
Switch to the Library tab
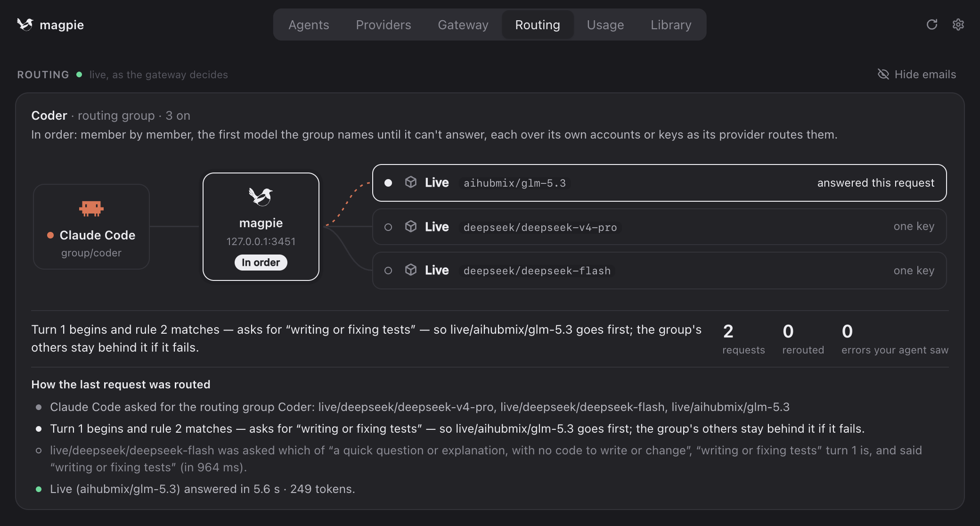[671, 25]
